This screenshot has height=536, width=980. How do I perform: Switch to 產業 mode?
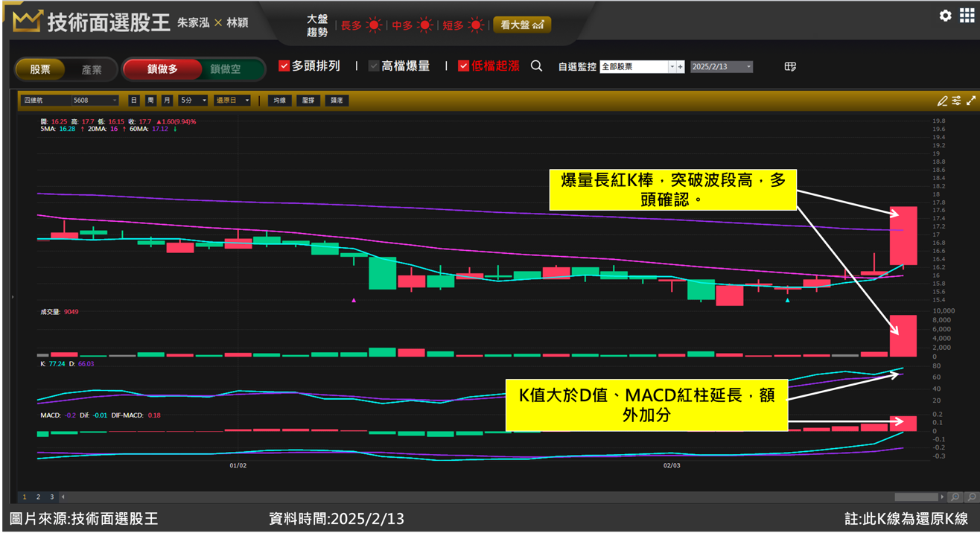(x=92, y=69)
